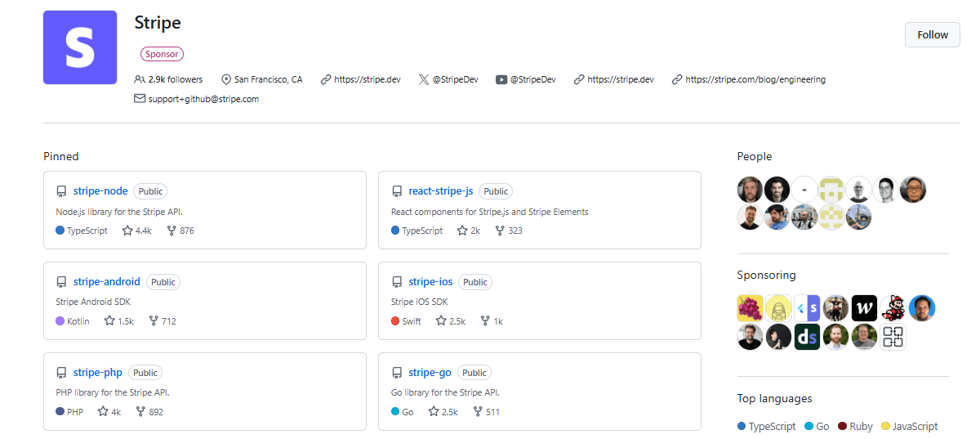Image resolution: width=980 pixels, height=439 pixels.
Task: Filter by JavaScript in Top languages
Action: click(x=909, y=426)
